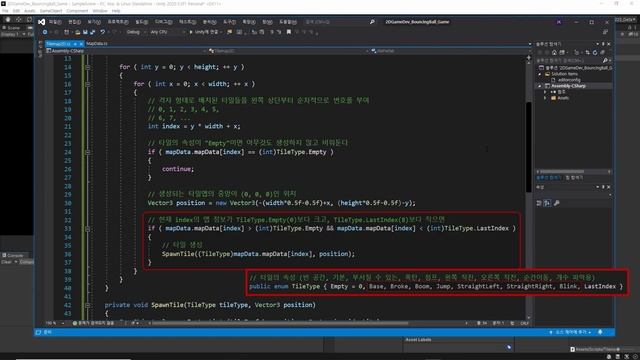Click the bookmark toolbar icon
The height and width of the screenshot is (360, 640).
click(289, 32)
